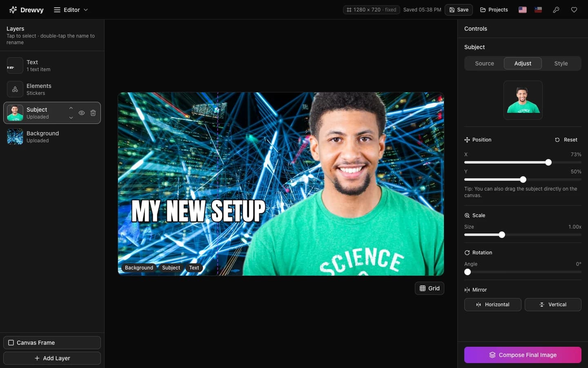Viewport: 588px width, 368px height.
Task: Click the Position move icon
Action: (x=467, y=140)
